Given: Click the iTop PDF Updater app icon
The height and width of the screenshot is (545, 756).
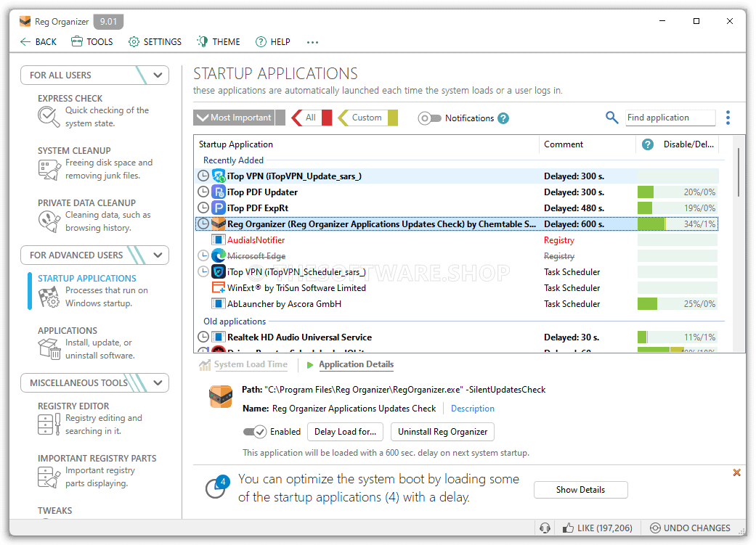Looking at the screenshot, I should (x=219, y=192).
